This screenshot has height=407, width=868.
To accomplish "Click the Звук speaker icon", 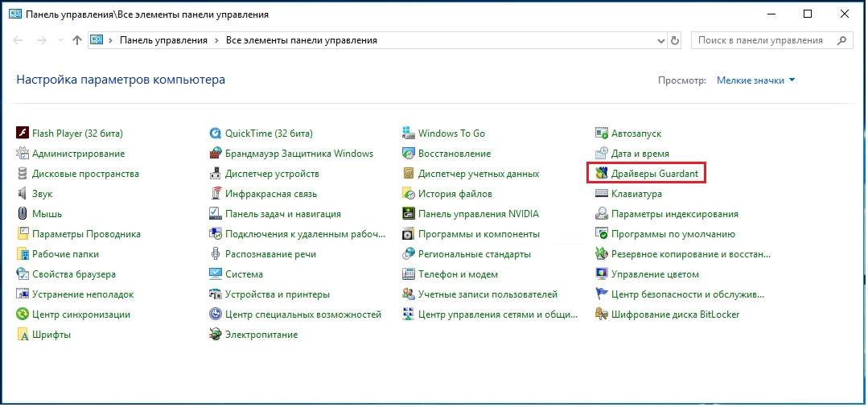I will tap(23, 194).
